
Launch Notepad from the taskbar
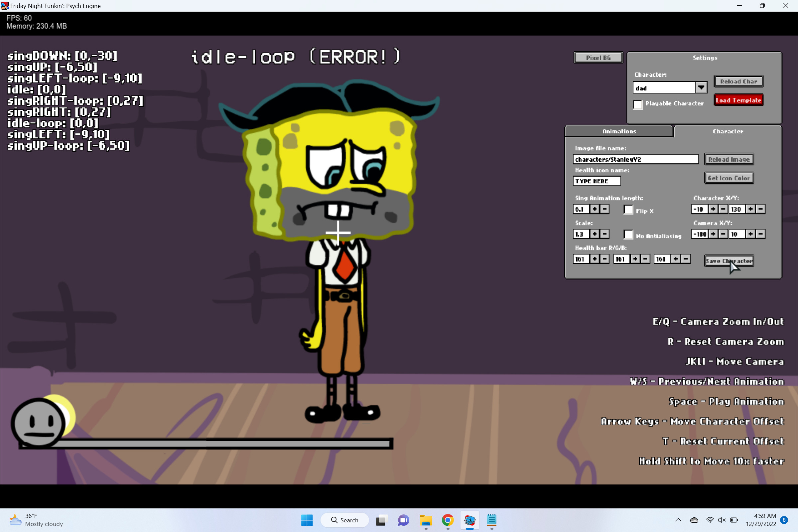(x=492, y=520)
